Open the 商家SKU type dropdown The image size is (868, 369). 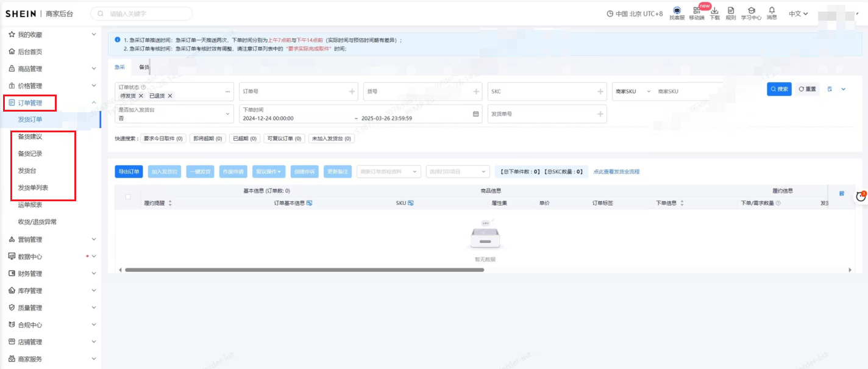(x=633, y=91)
